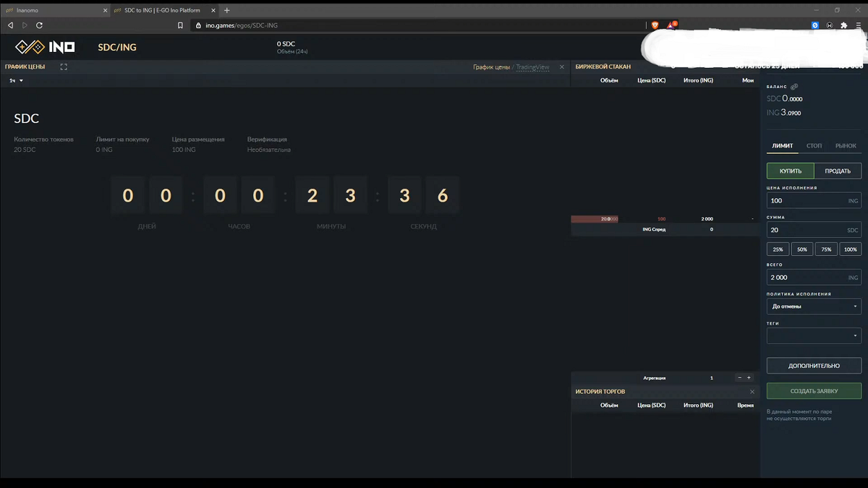Close the trade history panel
This screenshot has height=488, width=868.
[752, 392]
